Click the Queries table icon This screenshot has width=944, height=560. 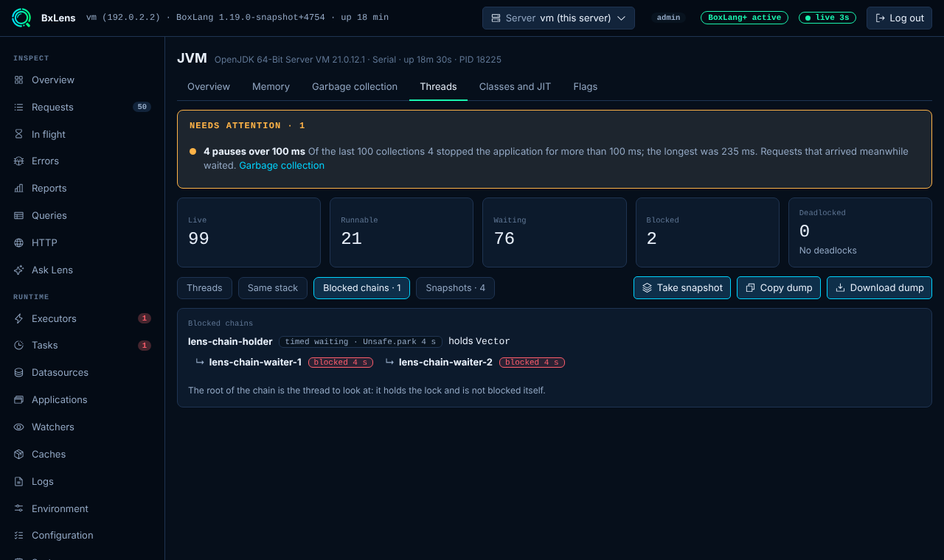pyautogui.click(x=19, y=215)
